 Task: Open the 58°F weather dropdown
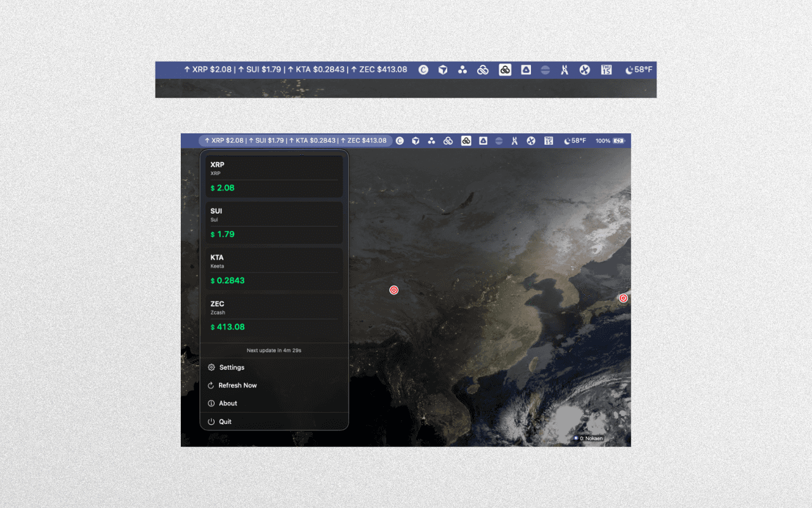coord(577,140)
